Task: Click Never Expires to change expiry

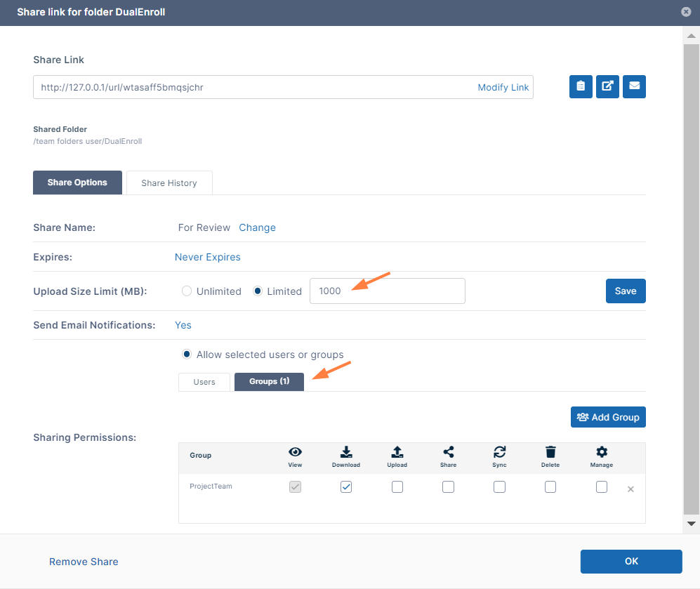Action: click(208, 257)
